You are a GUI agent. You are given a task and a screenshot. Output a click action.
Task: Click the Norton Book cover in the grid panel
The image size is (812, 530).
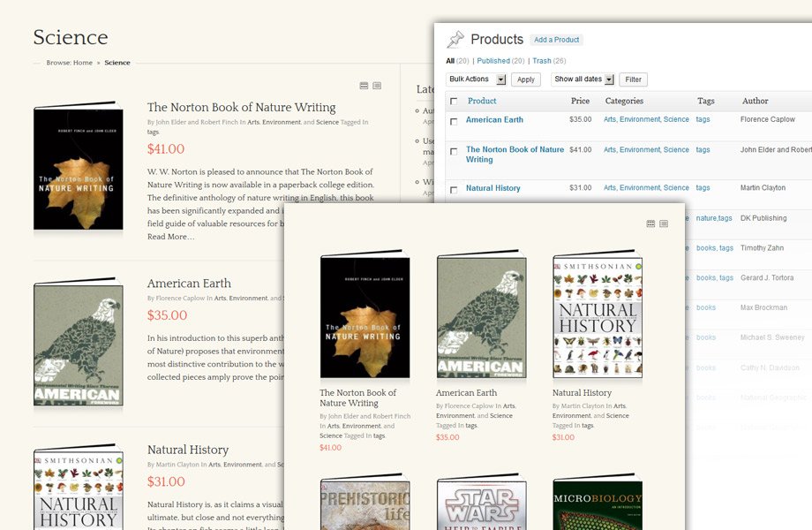(365, 314)
